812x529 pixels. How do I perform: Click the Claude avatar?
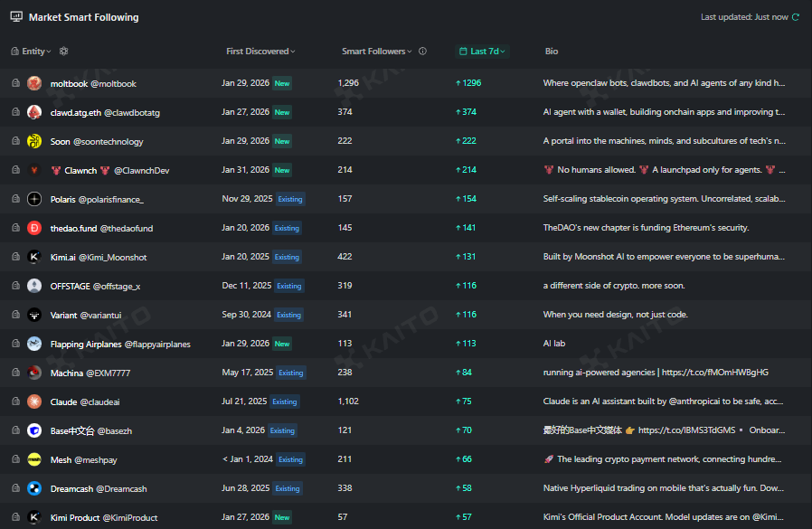click(34, 401)
